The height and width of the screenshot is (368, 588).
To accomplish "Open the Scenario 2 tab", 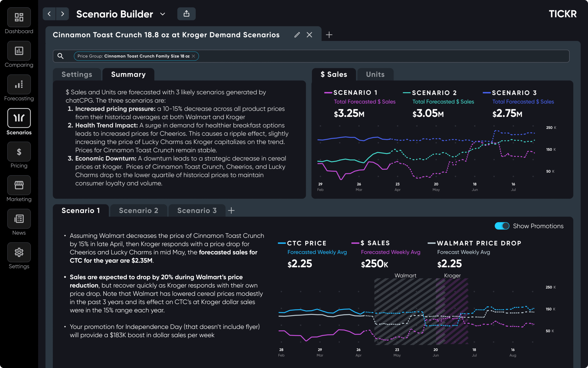I will [139, 210].
